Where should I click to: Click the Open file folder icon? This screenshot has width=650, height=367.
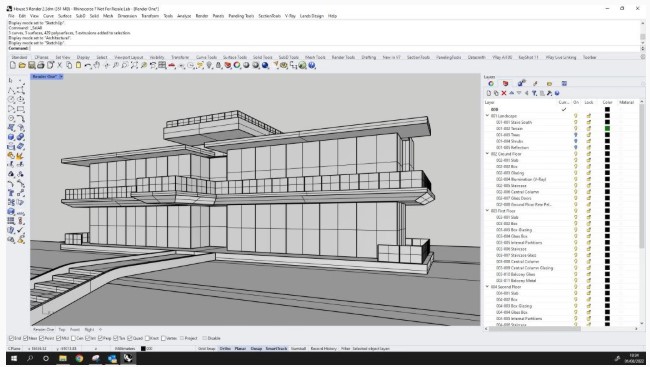22,65
